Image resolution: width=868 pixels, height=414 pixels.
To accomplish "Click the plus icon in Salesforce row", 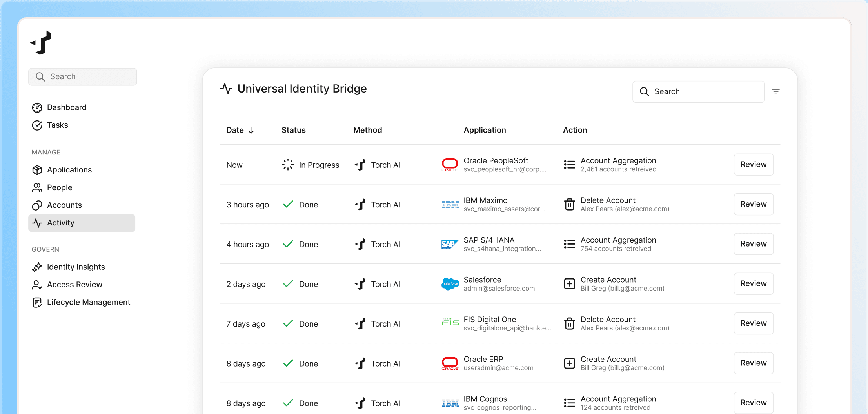I will point(569,284).
